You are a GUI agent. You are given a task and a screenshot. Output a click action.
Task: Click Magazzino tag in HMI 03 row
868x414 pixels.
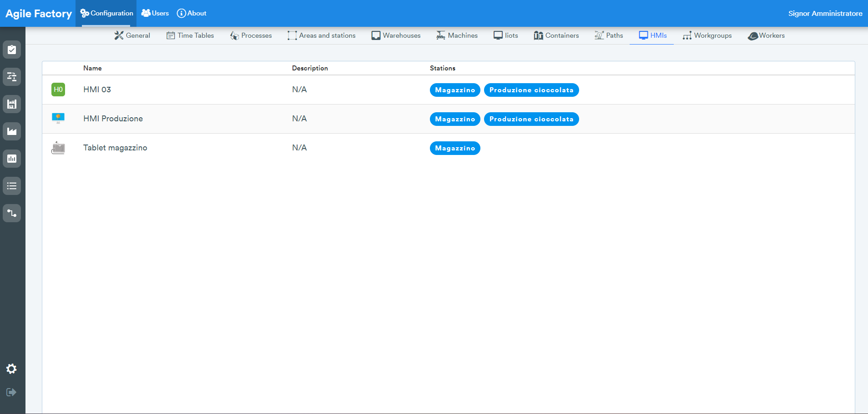point(455,90)
